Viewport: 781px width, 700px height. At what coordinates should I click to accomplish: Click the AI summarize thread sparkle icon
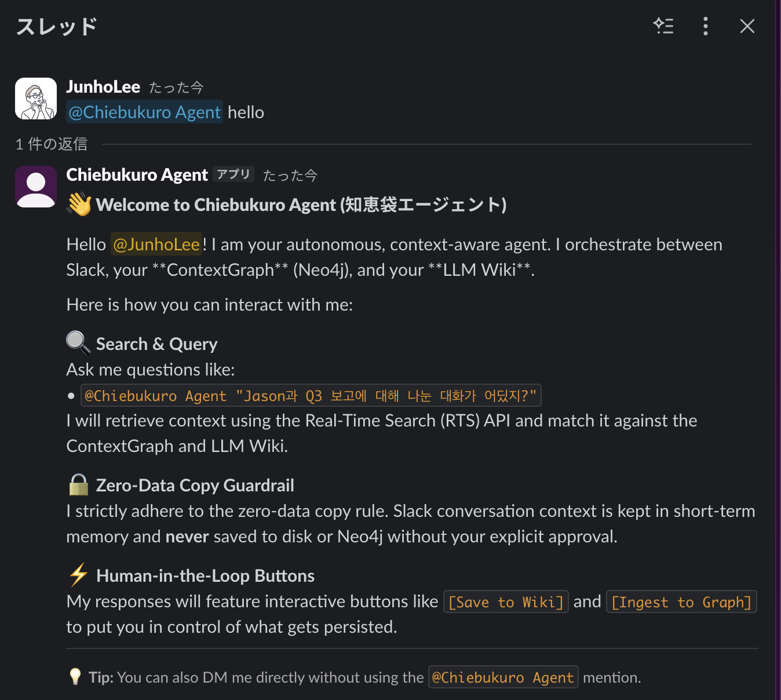point(663,26)
